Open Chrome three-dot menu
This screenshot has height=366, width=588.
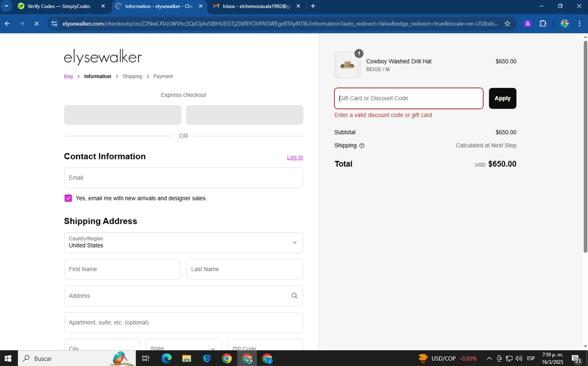[579, 24]
